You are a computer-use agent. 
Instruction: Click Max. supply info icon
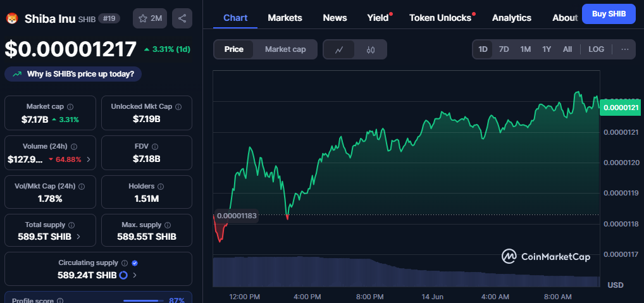(168, 225)
